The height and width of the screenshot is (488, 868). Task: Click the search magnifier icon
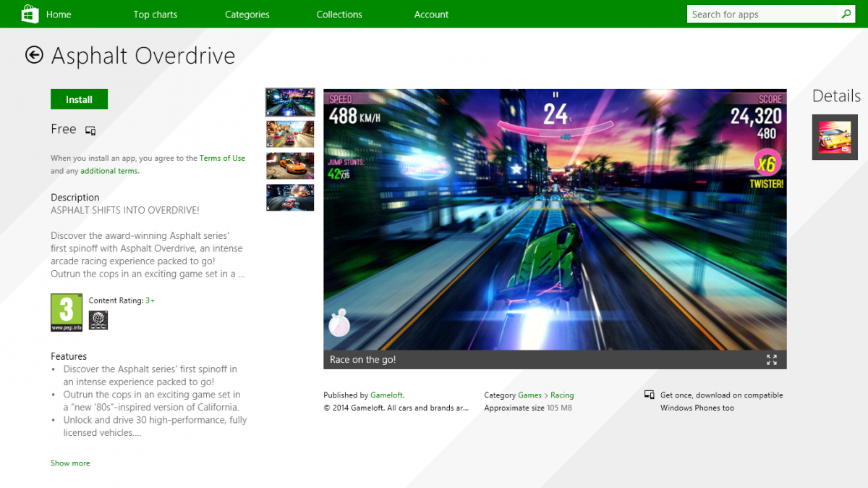pos(846,14)
